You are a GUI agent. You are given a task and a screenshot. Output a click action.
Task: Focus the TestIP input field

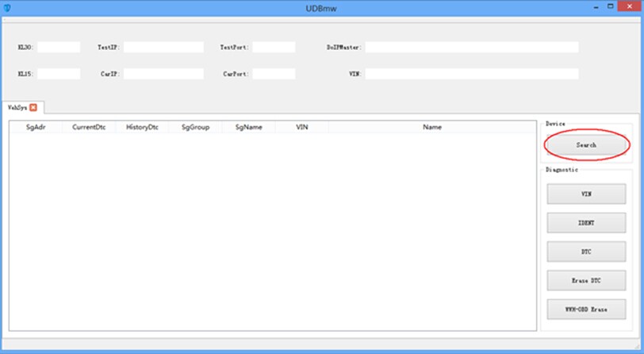point(163,47)
